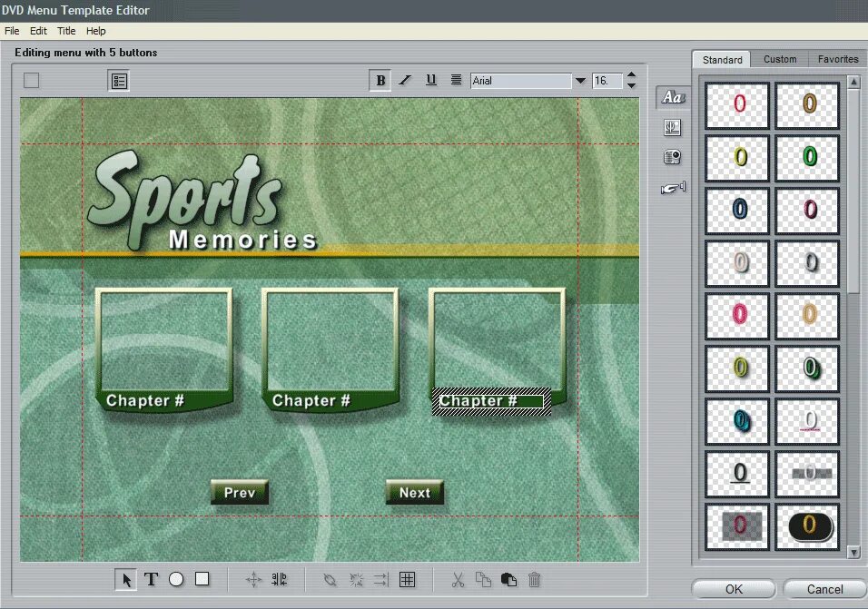Apply the pink shadowed text look
Image resolution: width=868 pixels, height=609 pixels.
(737, 316)
